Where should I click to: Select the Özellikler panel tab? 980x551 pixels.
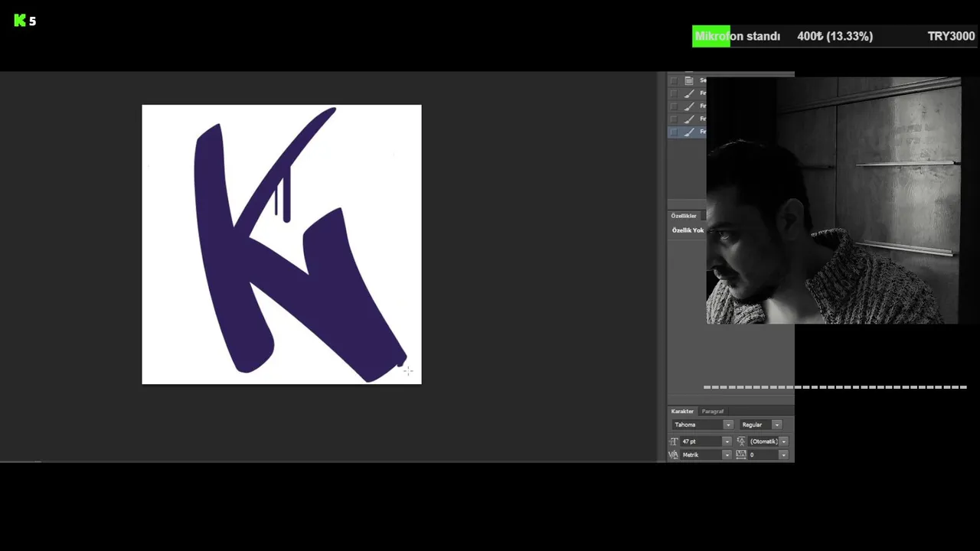click(x=684, y=216)
